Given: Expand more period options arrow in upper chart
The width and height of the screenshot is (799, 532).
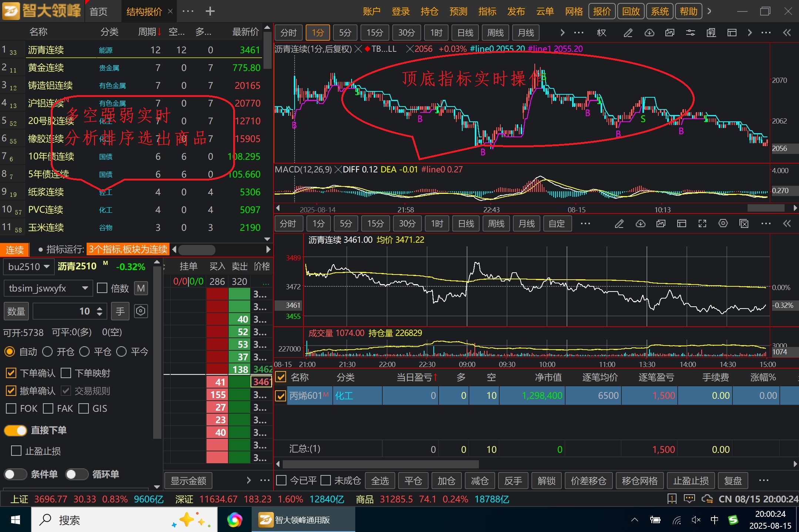Looking at the screenshot, I should click(563, 33).
